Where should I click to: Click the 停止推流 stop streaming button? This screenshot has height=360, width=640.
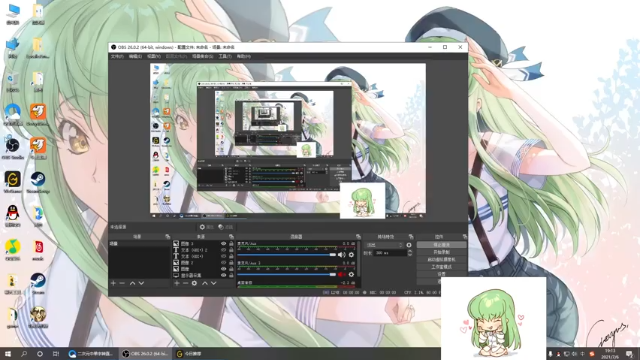441,244
